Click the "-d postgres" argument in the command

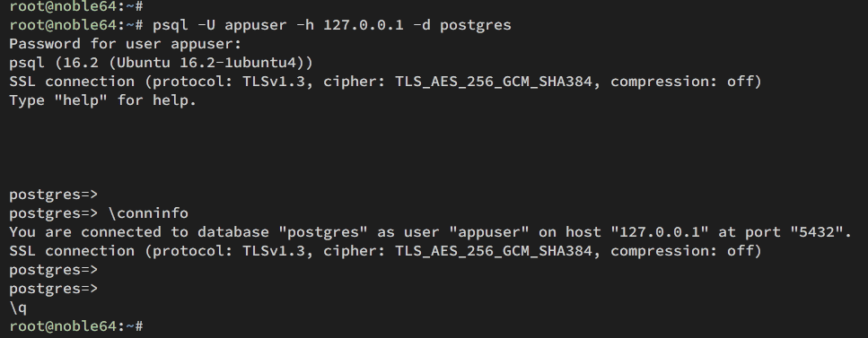point(462,25)
